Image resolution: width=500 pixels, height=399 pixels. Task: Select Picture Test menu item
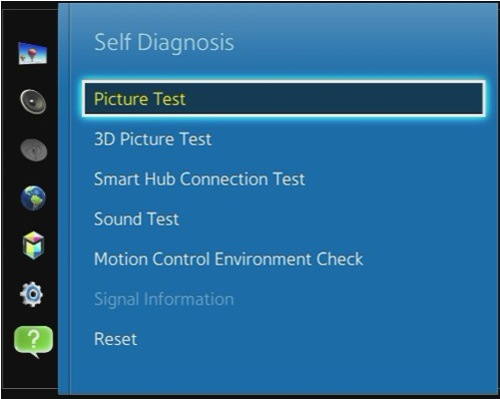click(139, 99)
